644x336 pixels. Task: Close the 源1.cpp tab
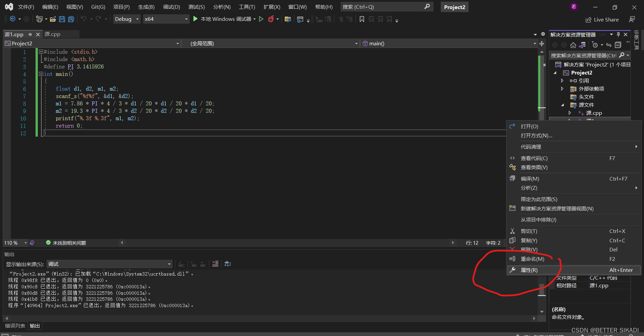pos(38,34)
